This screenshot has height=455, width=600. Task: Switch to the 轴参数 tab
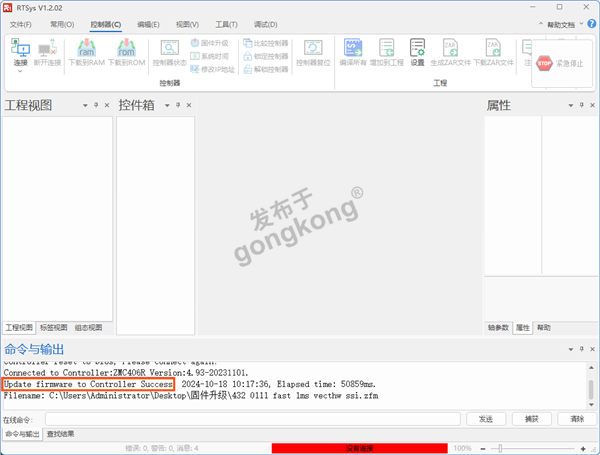[498, 328]
